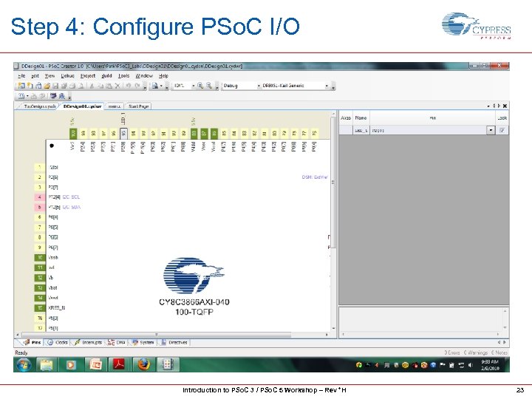Select the Pins tab at bottom
Image resolution: width=532 pixels, height=399 pixels.
(33, 342)
